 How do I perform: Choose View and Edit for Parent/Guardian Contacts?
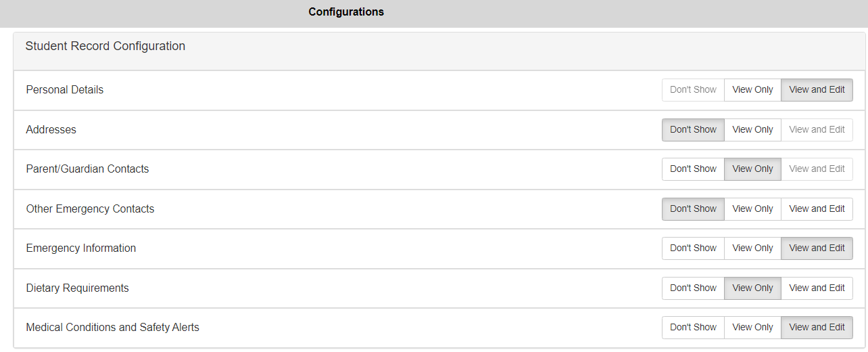pyautogui.click(x=817, y=169)
